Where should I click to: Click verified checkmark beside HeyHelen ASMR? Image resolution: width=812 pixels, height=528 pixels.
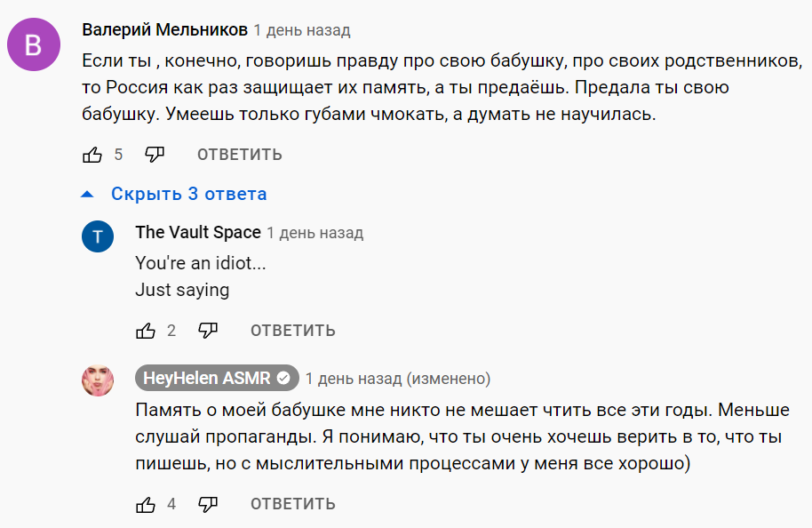pyautogui.click(x=284, y=378)
